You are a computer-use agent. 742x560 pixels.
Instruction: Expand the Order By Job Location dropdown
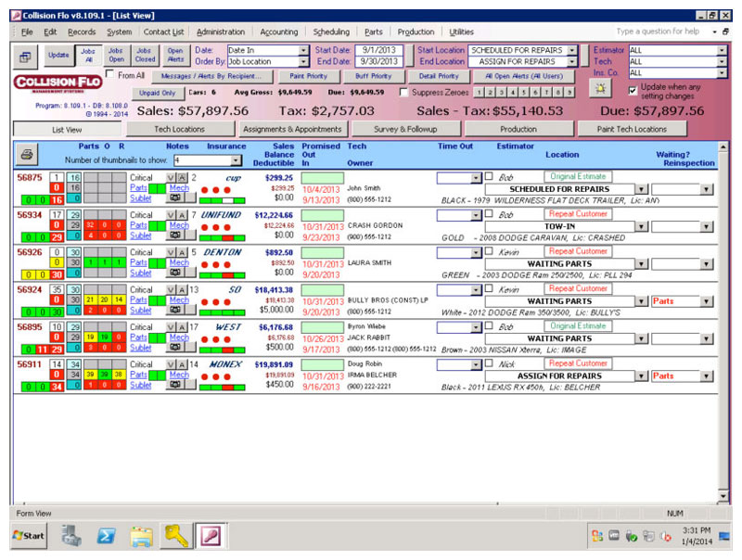[x=304, y=61]
